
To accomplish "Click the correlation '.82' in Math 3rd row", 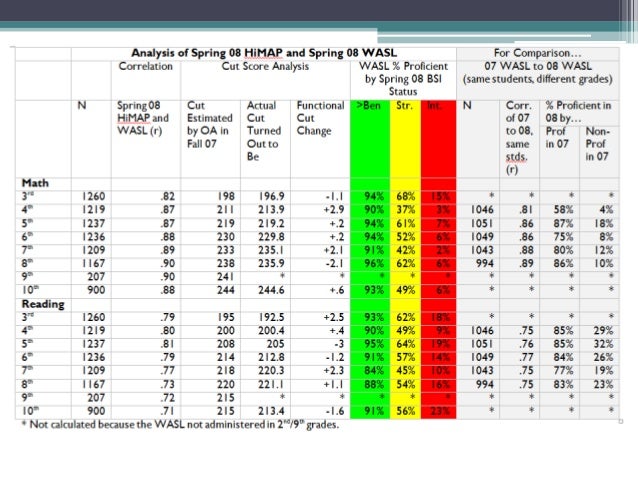I will pos(168,197).
